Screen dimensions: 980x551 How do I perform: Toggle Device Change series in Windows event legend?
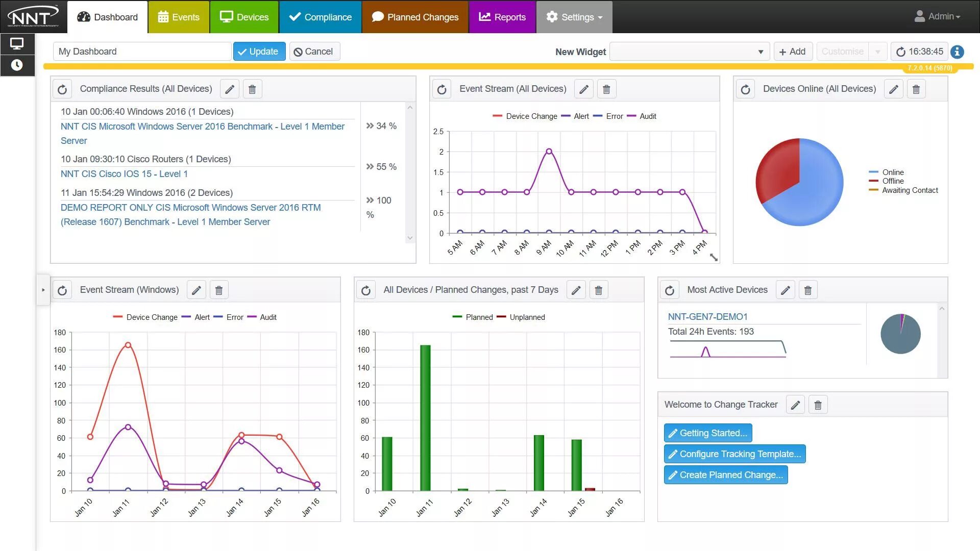(x=152, y=317)
